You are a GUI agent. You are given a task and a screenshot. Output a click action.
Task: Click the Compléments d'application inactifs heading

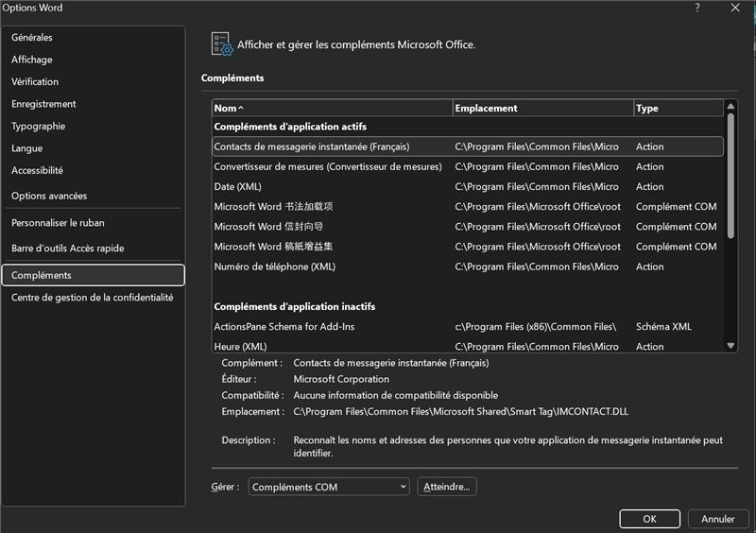(x=295, y=307)
